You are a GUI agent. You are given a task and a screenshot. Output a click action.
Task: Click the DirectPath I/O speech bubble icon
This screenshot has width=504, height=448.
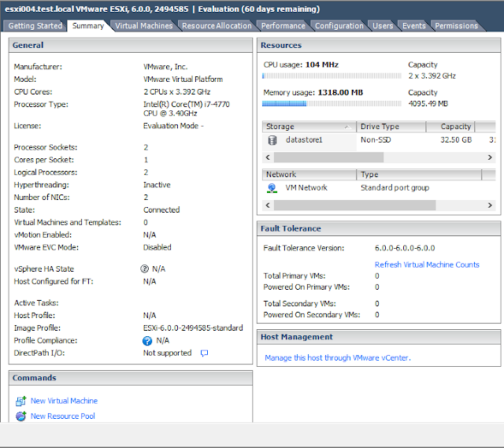click(x=204, y=354)
